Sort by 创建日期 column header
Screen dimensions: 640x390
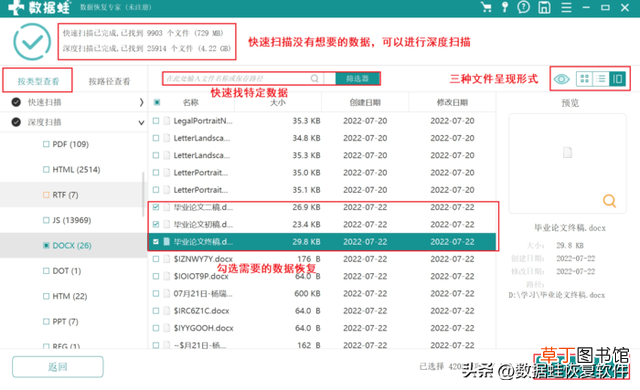click(365, 102)
